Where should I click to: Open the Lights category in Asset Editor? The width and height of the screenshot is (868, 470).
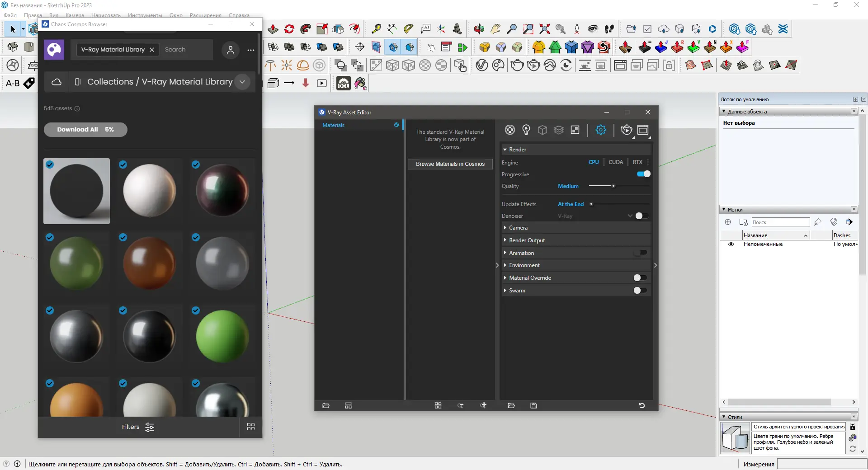(x=526, y=130)
